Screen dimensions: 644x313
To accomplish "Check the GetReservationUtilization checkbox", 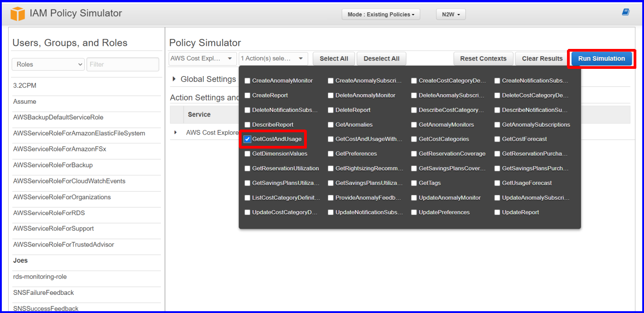I will pos(247,169).
